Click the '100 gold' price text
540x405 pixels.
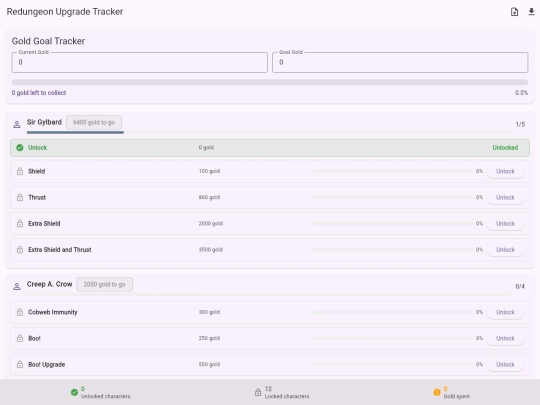[209, 171]
